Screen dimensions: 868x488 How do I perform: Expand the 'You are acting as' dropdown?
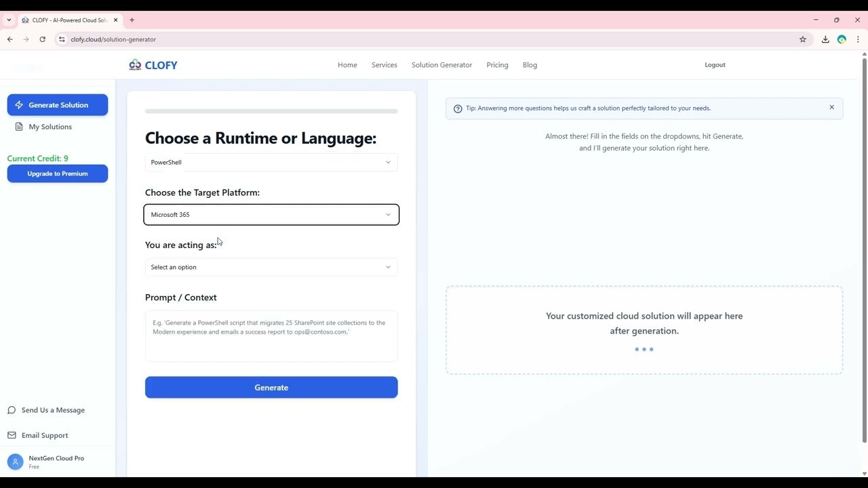(271, 267)
